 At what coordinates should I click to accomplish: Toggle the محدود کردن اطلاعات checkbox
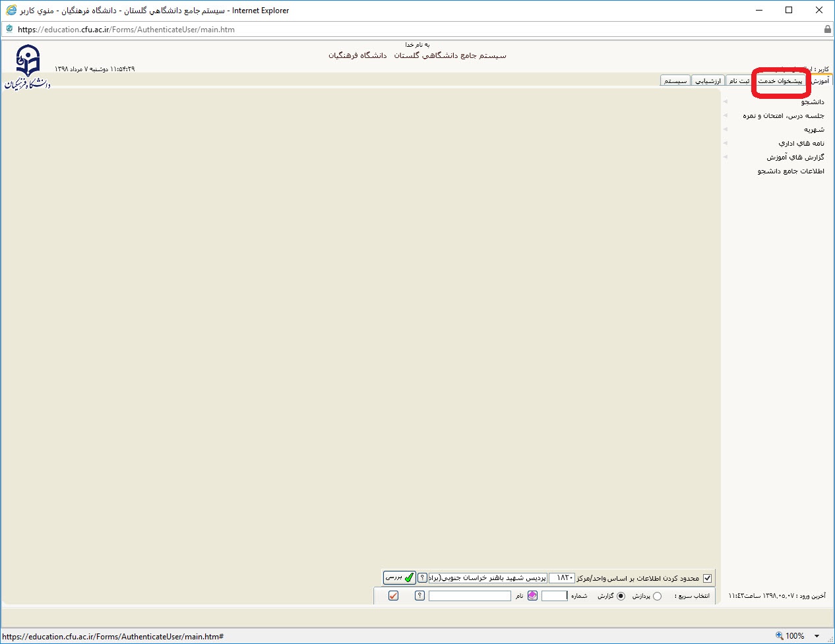(x=707, y=578)
